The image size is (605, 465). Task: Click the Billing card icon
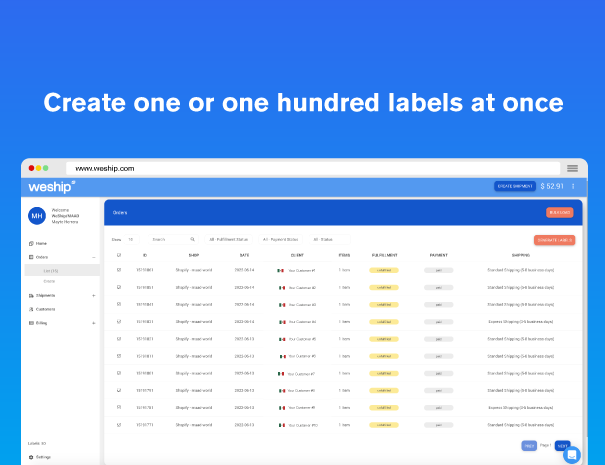31,323
